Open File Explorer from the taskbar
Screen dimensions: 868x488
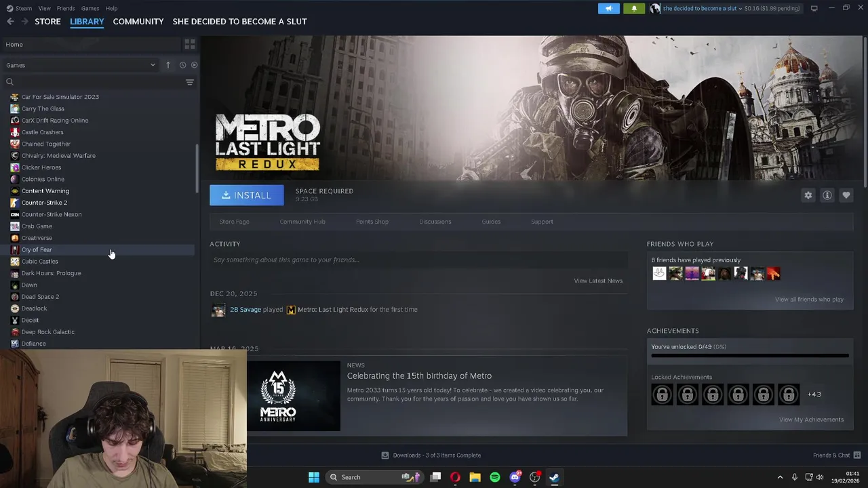(475, 477)
